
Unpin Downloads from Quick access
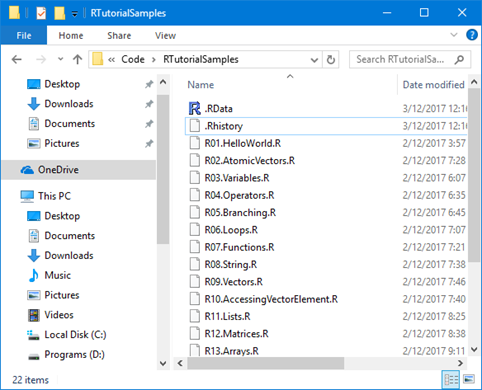click(149, 104)
